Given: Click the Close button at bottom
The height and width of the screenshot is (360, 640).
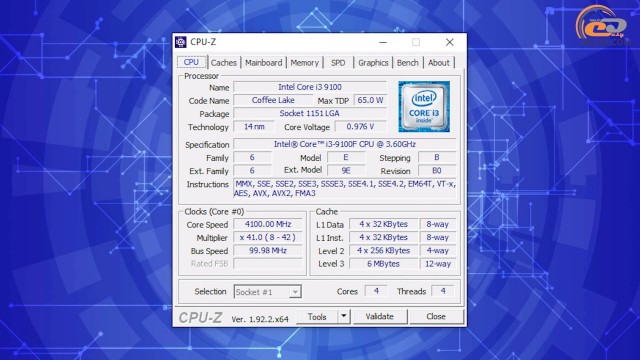Looking at the screenshot, I should [436, 316].
